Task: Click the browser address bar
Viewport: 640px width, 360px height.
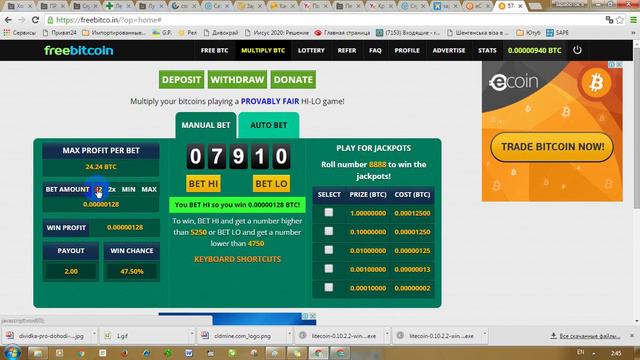Action: (x=322, y=20)
